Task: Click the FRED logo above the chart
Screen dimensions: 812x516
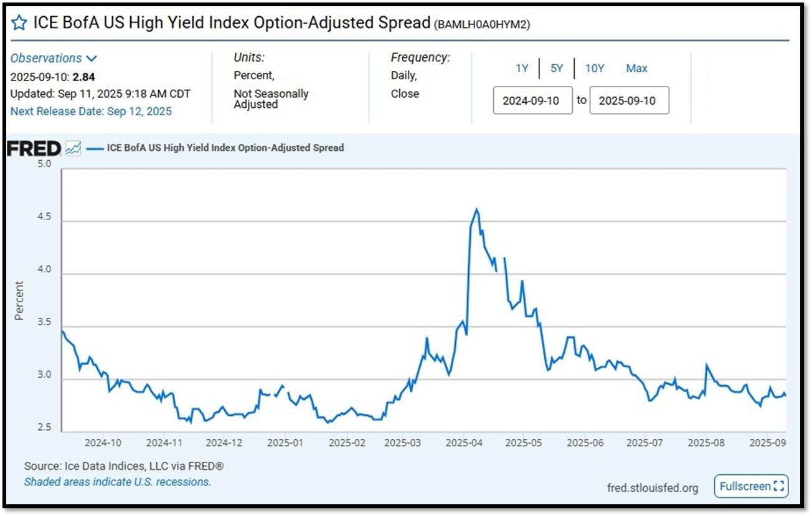Action: pos(34,148)
